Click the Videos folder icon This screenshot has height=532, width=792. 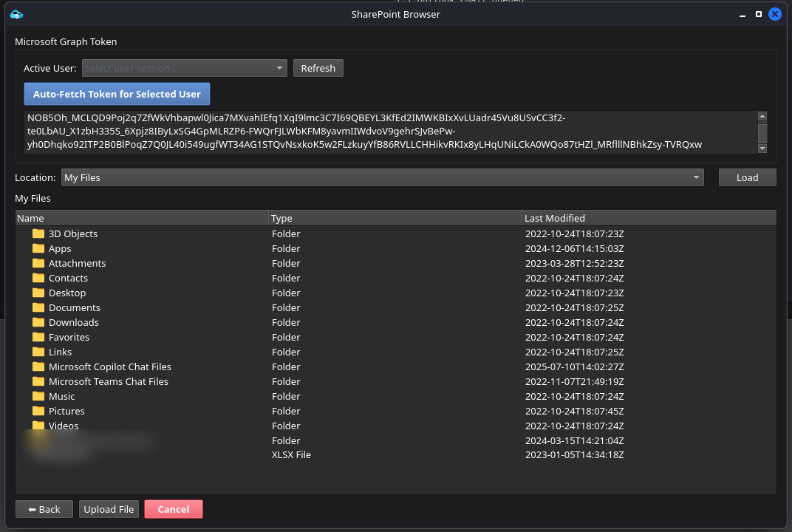38,425
